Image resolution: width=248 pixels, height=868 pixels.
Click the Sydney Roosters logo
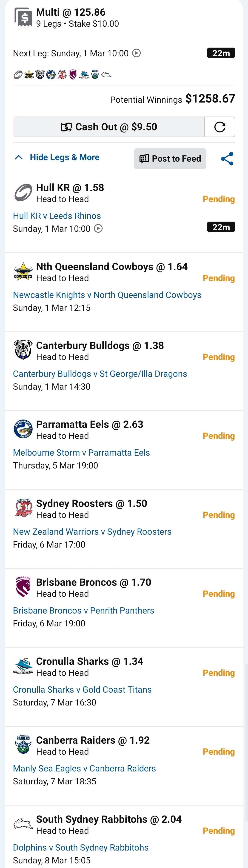23,508
